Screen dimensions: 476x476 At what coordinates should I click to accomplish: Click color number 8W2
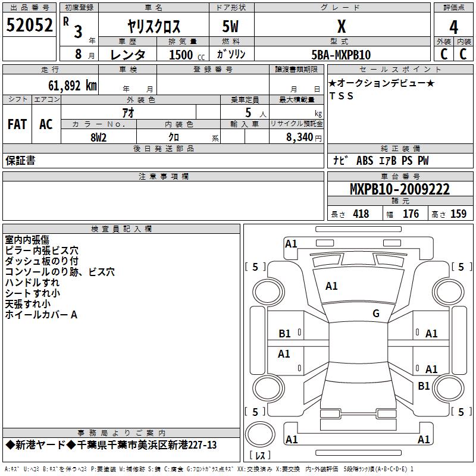pos(99,137)
